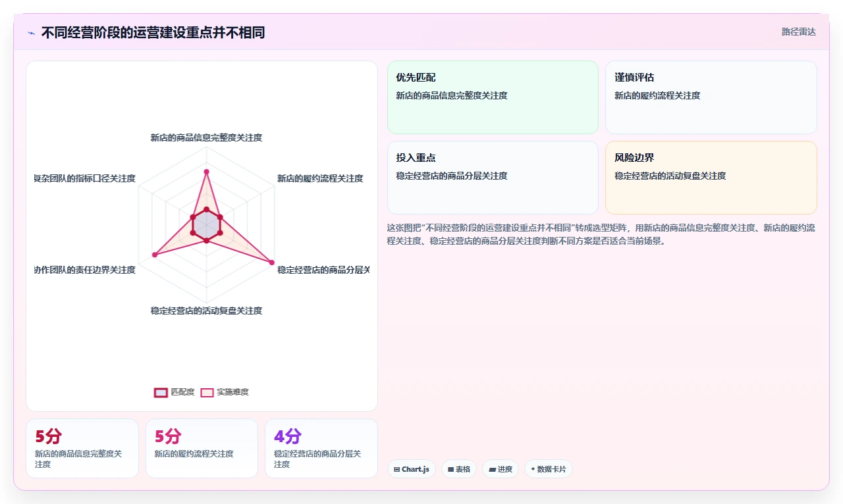Click the 5分 card for 履约流程关注度
This screenshot has width=843, height=504.
coord(202,448)
